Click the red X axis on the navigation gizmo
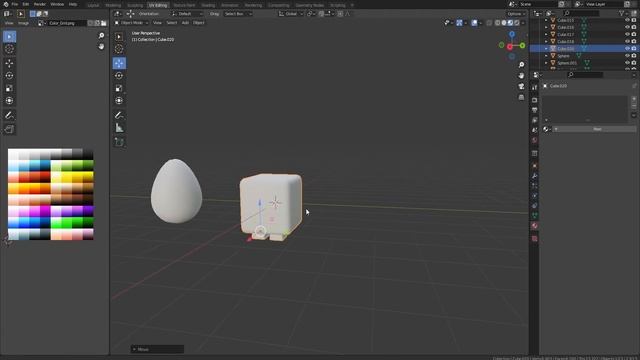This screenshot has height=360, width=640. click(510, 47)
